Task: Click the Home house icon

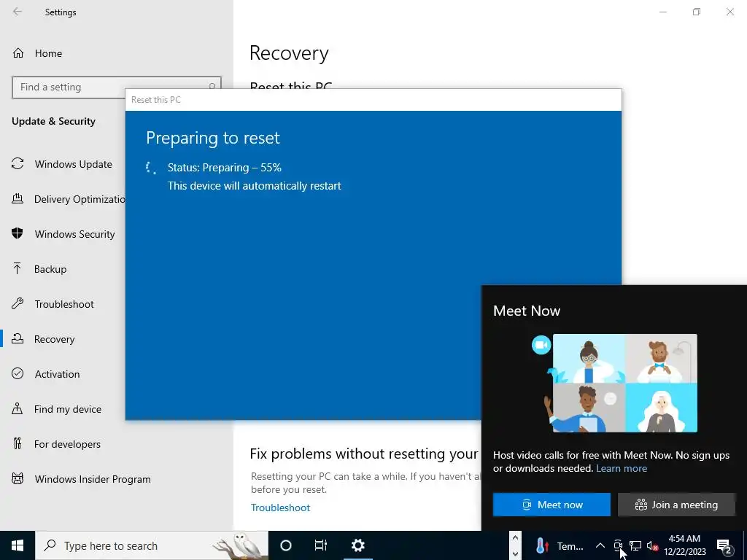Action: click(x=18, y=52)
